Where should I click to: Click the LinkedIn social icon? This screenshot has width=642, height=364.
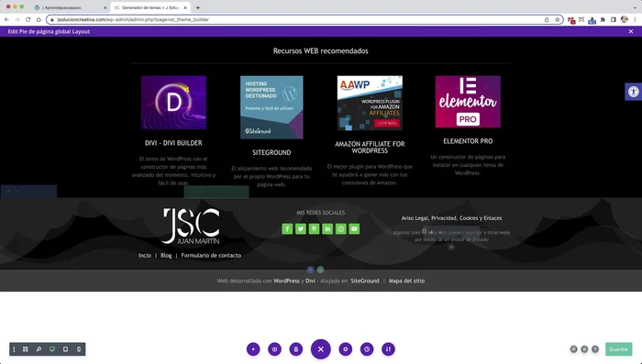pyautogui.click(x=327, y=229)
